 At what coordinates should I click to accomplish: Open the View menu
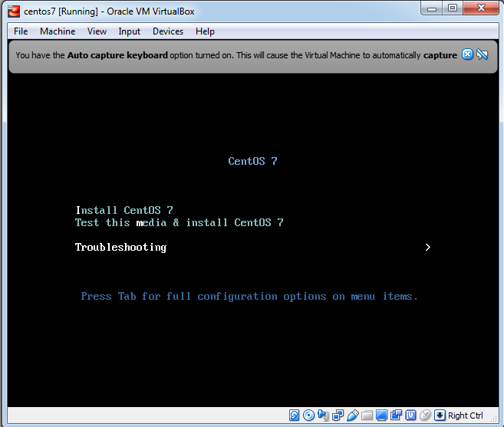pyautogui.click(x=97, y=31)
